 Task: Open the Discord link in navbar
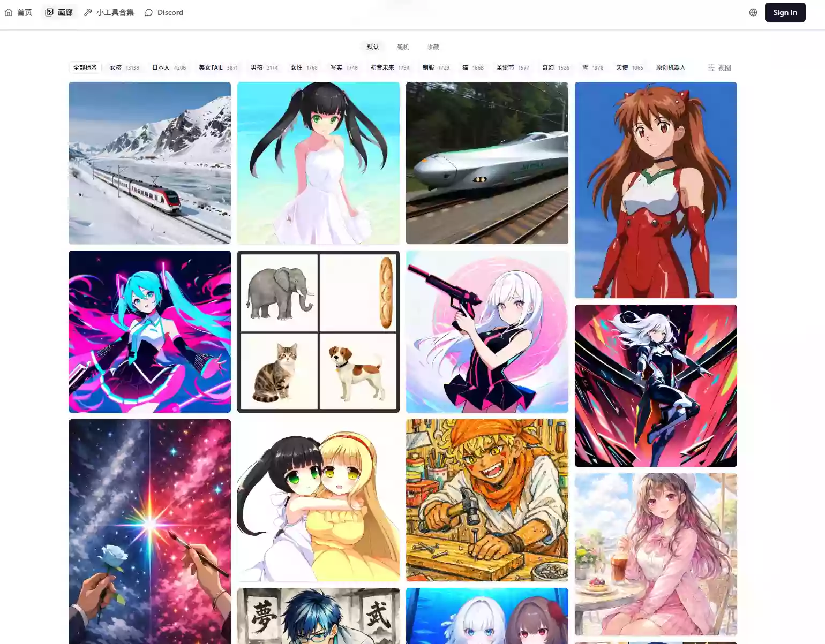click(164, 12)
